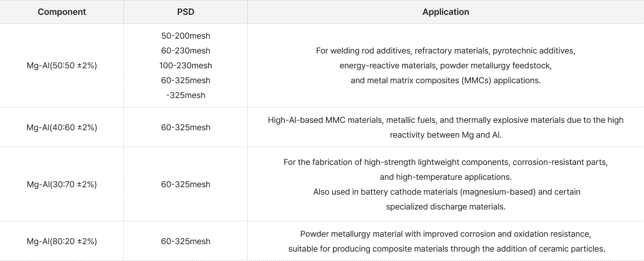
Task: Click the High-Al-based MMC materials description
Action: [446, 127]
